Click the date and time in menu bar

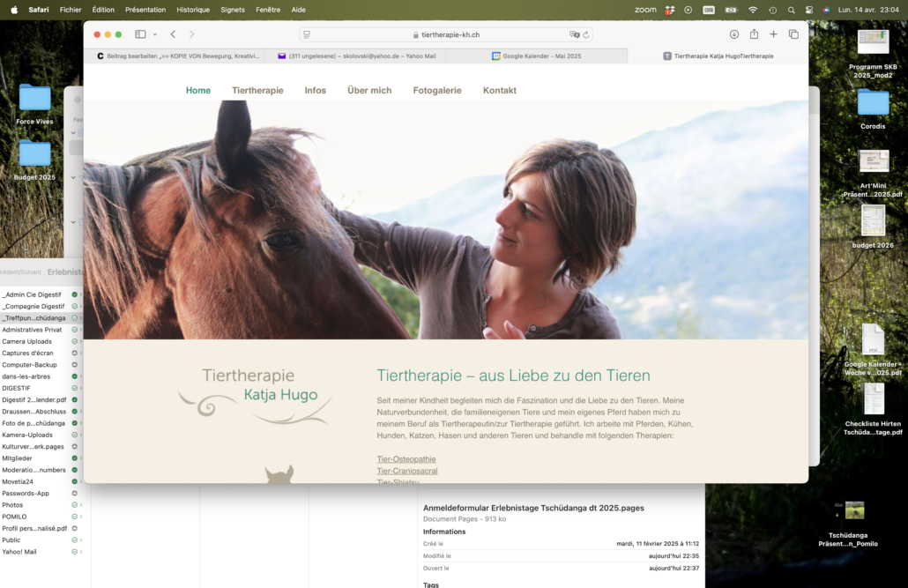868,10
